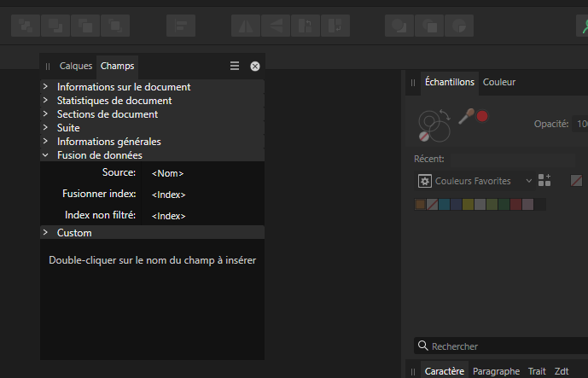Screen dimensions: 588x378
Task: Pick the olive yellow favorite swatch
Action: coord(468,205)
